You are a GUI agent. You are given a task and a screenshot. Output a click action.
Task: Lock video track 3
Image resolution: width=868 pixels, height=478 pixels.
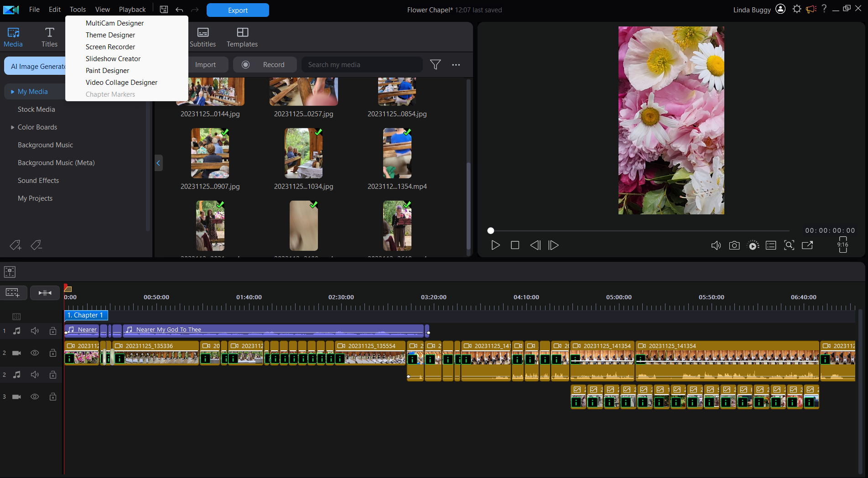[x=53, y=397]
